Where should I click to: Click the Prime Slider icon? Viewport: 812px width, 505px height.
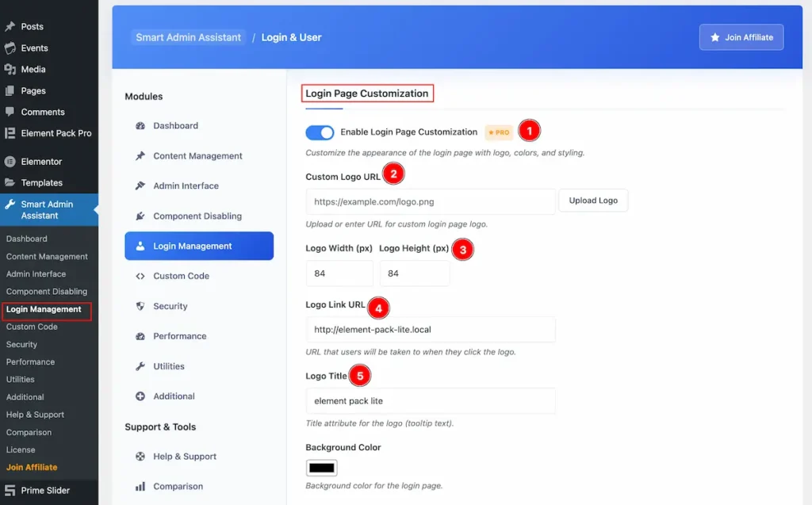10,491
